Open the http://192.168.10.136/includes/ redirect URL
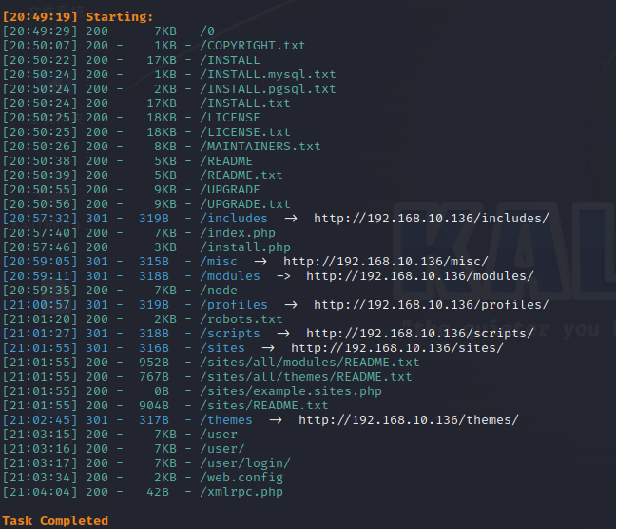The image size is (617, 529). point(432,218)
